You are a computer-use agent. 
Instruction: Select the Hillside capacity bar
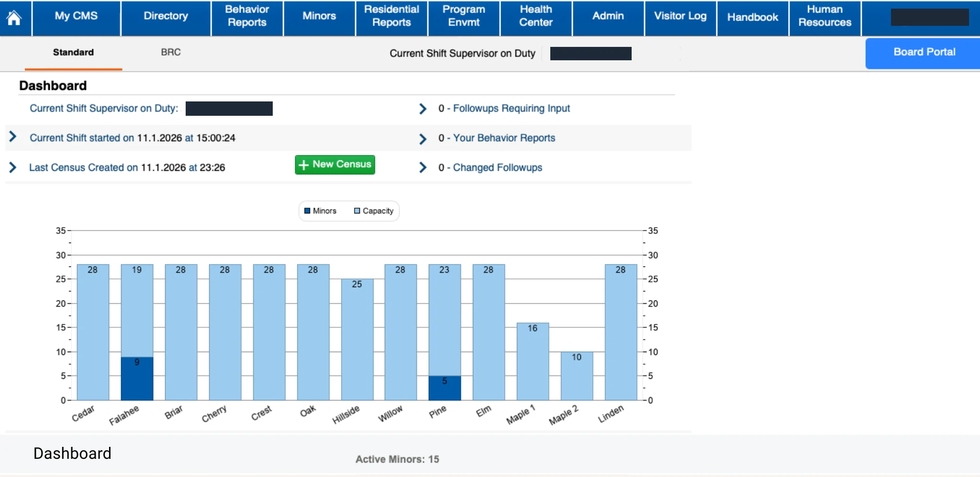pyautogui.click(x=357, y=340)
